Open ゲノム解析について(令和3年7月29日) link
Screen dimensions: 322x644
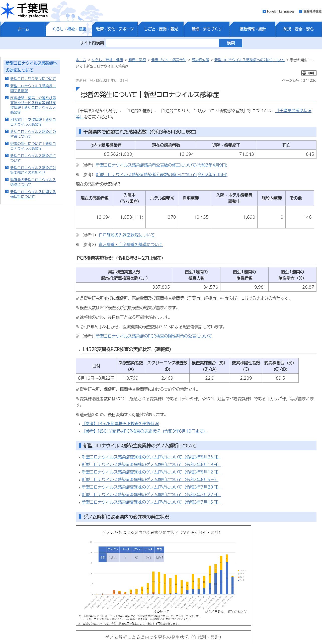(151, 487)
